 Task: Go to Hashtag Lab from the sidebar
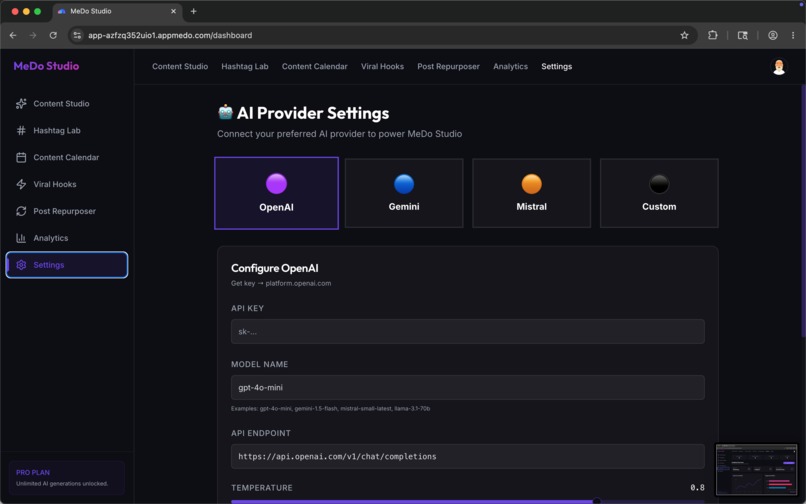click(67, 130)
